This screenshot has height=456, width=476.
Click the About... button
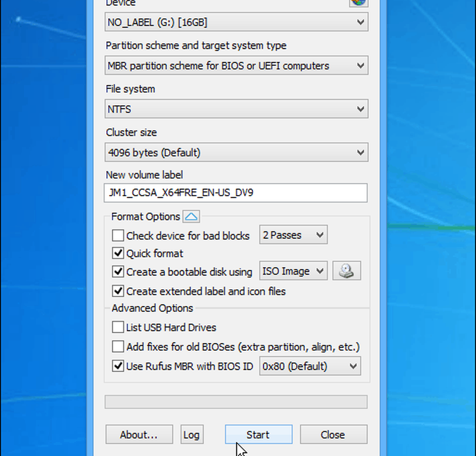click(x=139, y=434)
